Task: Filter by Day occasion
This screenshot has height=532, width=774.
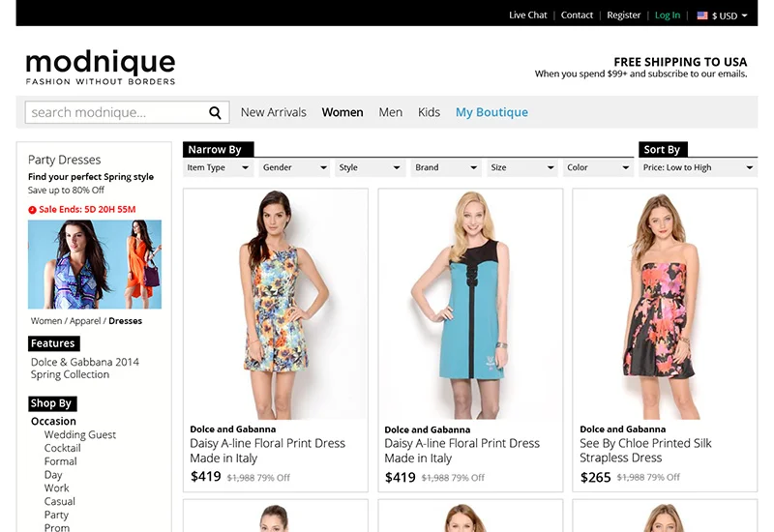Action: (53, 475)
